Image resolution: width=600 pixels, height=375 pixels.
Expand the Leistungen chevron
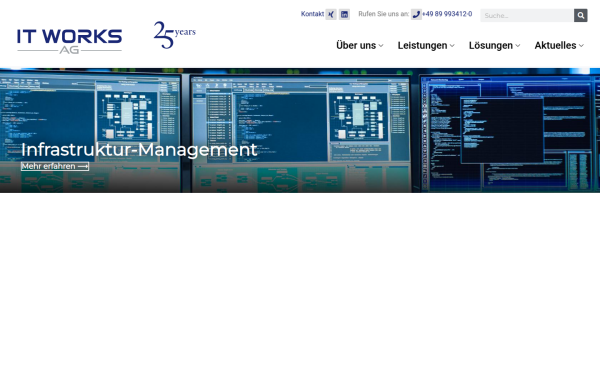tap(452, 46)
